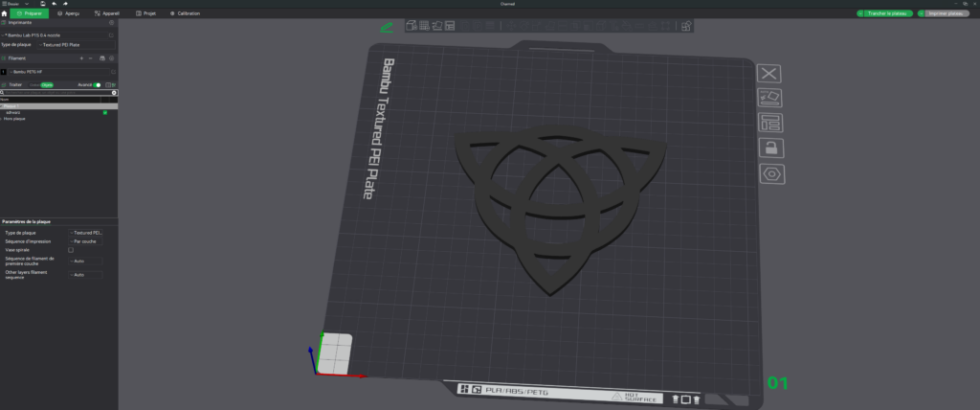Switch to the Projet tab
The image size is (980, 410).
click(x=145, y=13)
